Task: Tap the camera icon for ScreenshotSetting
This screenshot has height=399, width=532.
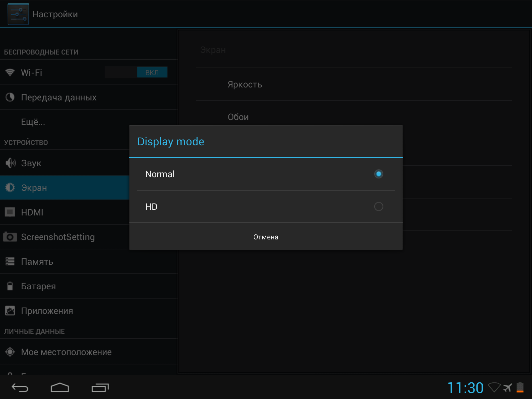Action: [10, 237]
